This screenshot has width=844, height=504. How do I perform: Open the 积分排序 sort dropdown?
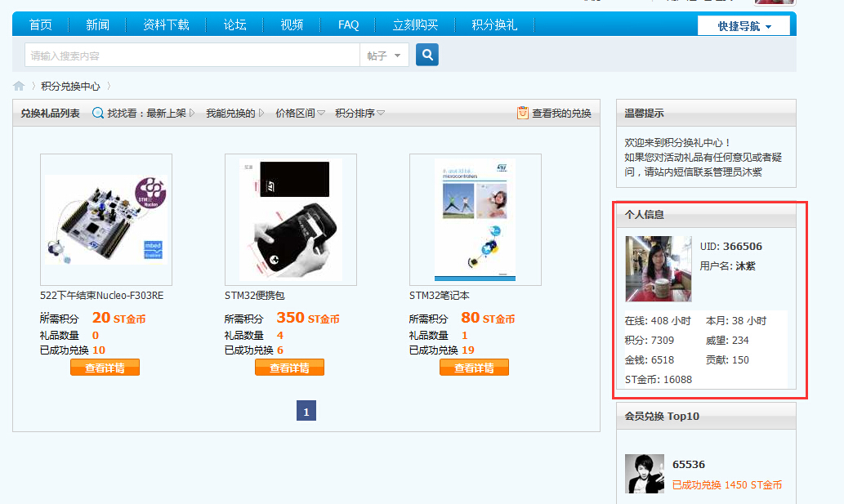tap(359, 113)
